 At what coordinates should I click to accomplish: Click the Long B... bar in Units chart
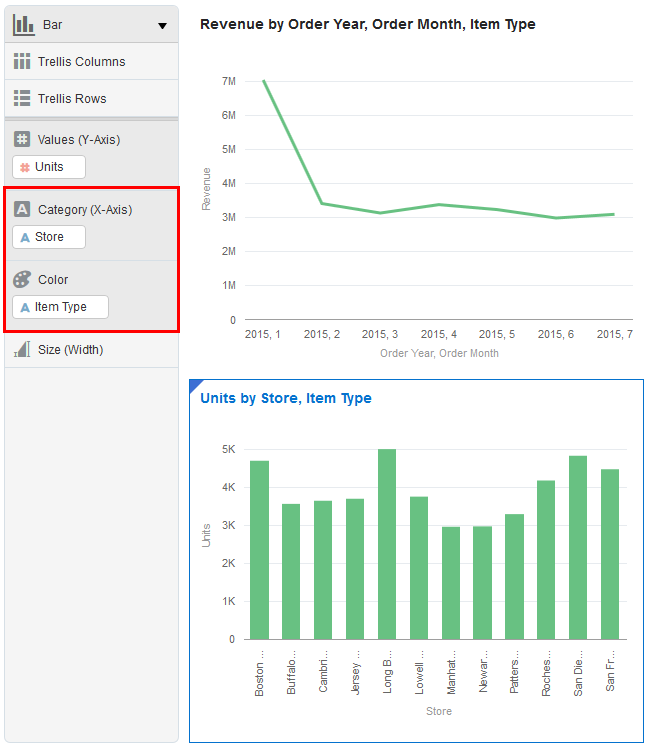coord(387,544)
